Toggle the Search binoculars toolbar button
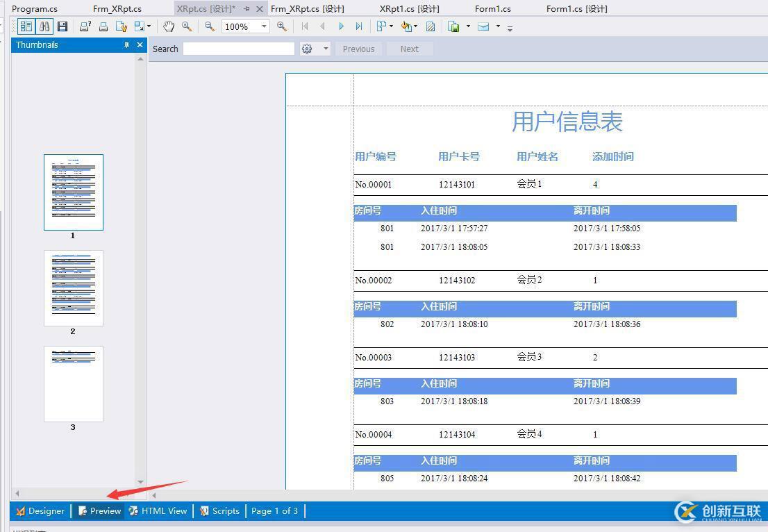 [44, 26]
